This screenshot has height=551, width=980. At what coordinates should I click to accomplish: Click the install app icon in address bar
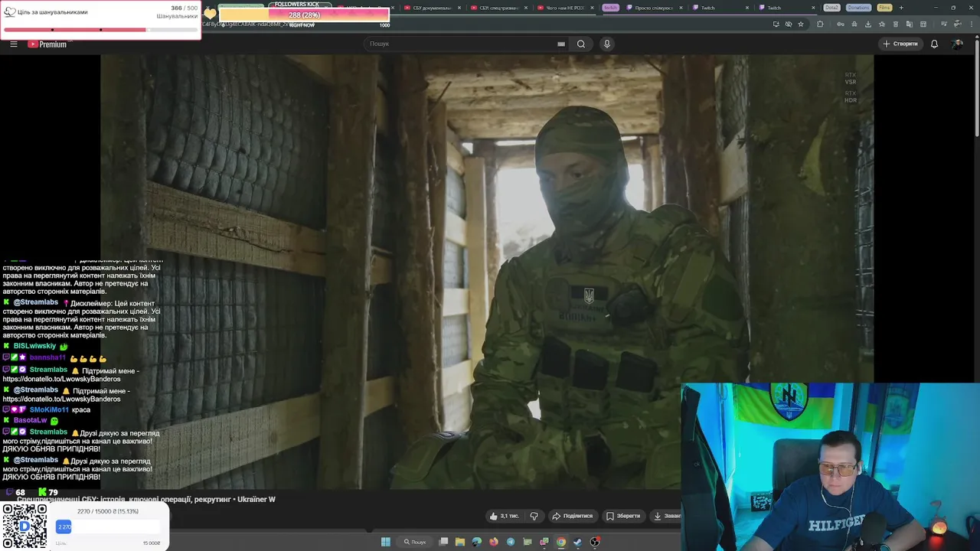click(776, 24)
